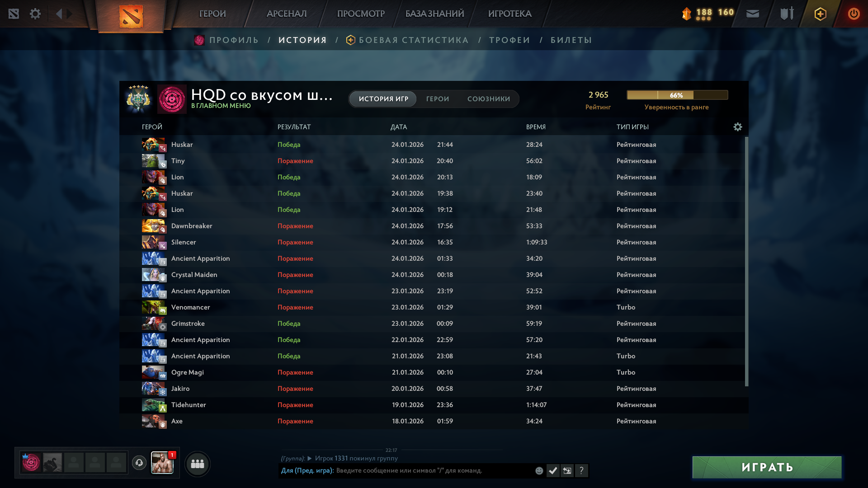Select the СОЮЗНИКИ tab
Image resolution: width=868 pixels, height=488 pixels.
click(x=488, y=99)
